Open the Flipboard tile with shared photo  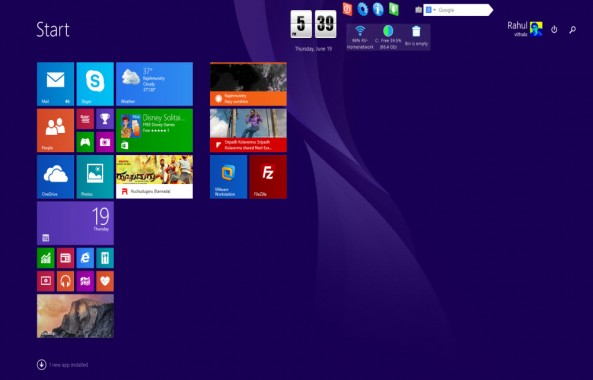coord(248,130)
